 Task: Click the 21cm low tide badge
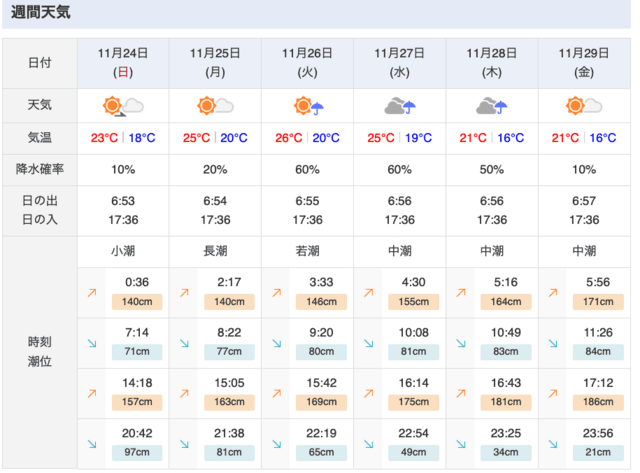click(x=595, y=450)
